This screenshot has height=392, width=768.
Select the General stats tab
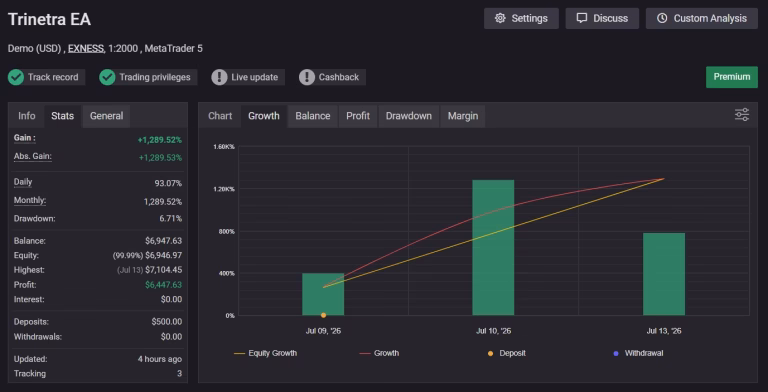tap(106, 116)
